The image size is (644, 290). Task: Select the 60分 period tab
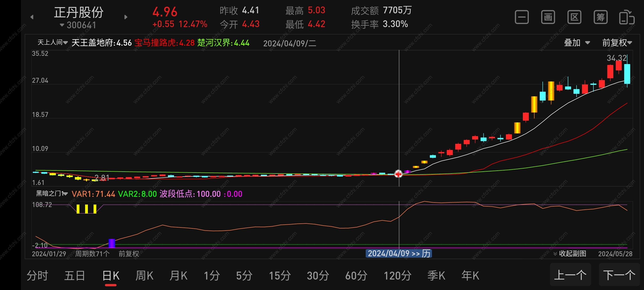356,276
